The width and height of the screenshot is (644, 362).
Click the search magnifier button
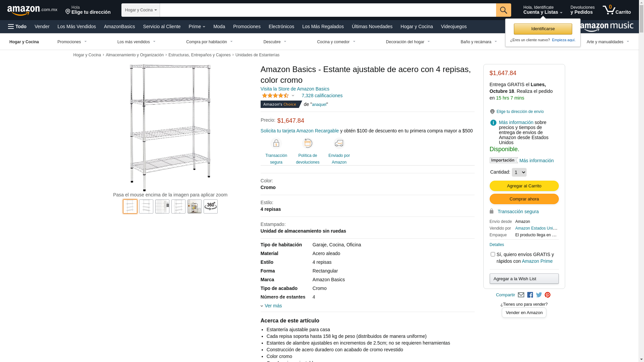point(503,10)
